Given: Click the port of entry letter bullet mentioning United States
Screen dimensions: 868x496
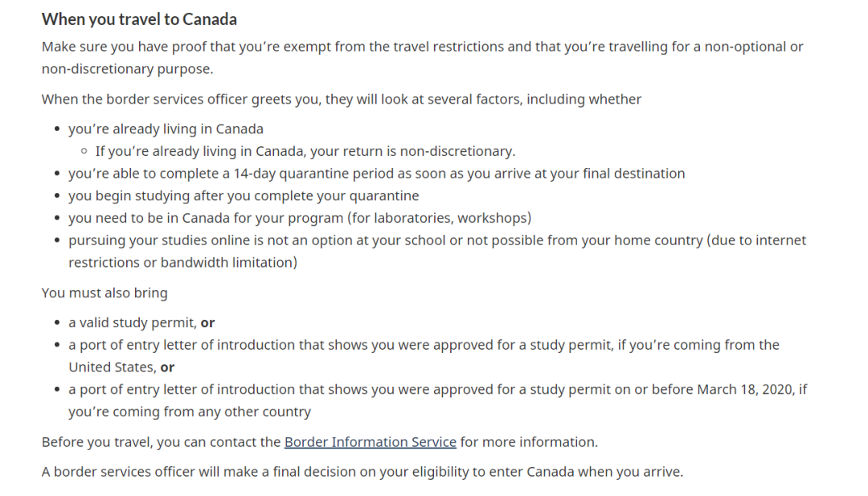Looking at the screenshot, I should [424, 356].
